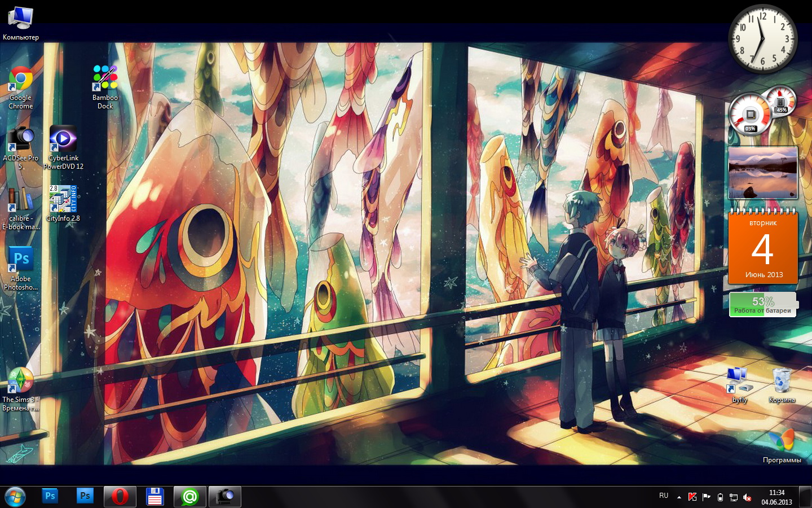Viewport: 812px width, 508px height.
Task: Open the Программы folder icon
Action: click(x=782, y=446)
